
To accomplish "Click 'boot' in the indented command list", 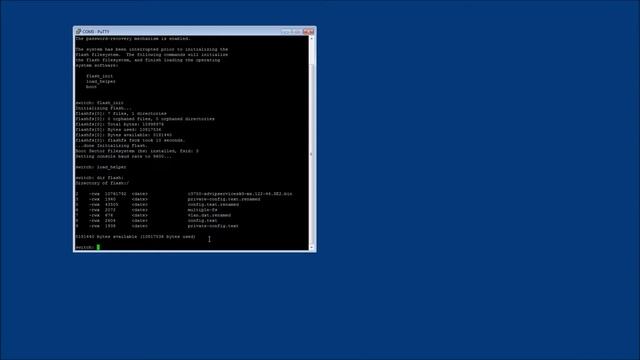I will (x=91, y=87).
